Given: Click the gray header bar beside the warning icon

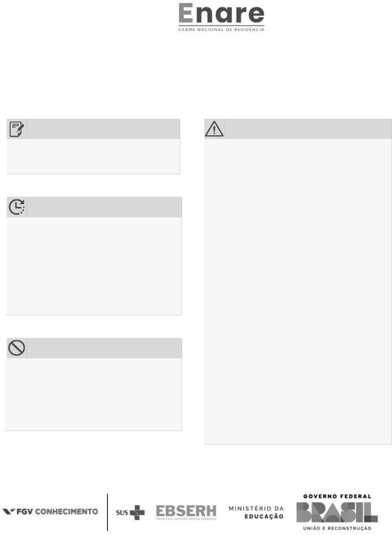Looking at the screenshot, I should pyautogui.click(x=308, y=129).
